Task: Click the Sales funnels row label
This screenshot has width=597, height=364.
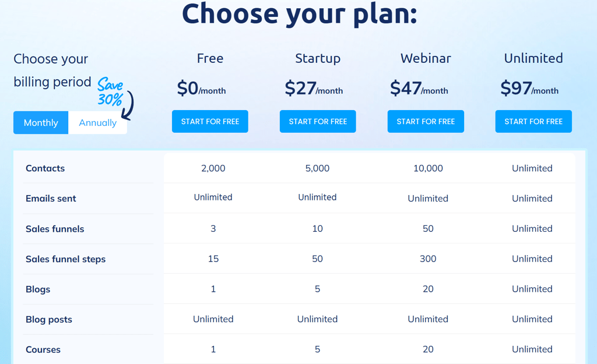Action: tap(55, 229)
